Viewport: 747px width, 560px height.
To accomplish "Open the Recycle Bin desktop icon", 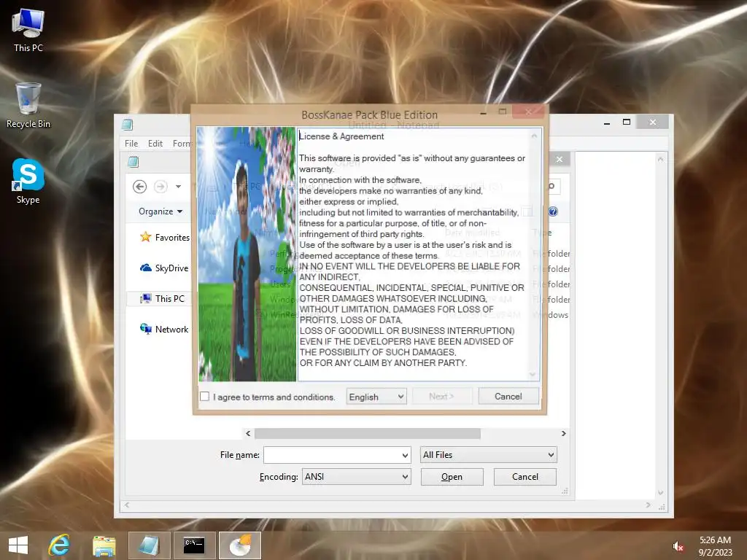I will [x=28, y=106].
